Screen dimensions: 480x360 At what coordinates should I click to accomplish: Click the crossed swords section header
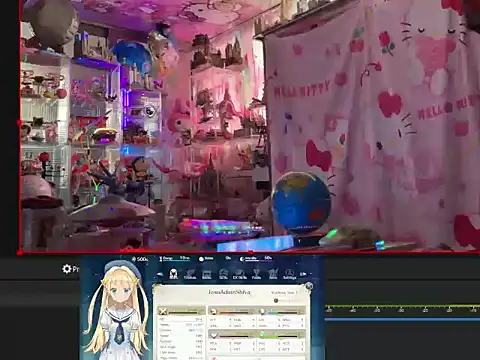pos(182,311)
